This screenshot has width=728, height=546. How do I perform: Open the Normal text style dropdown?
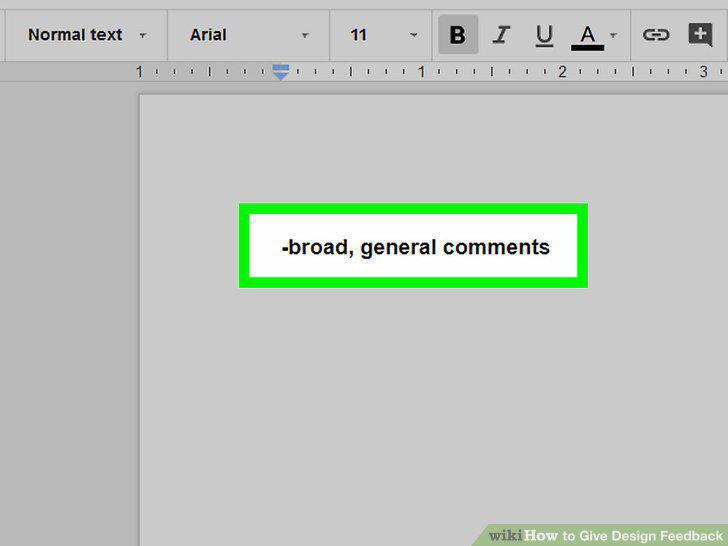[x=87, y=35]
